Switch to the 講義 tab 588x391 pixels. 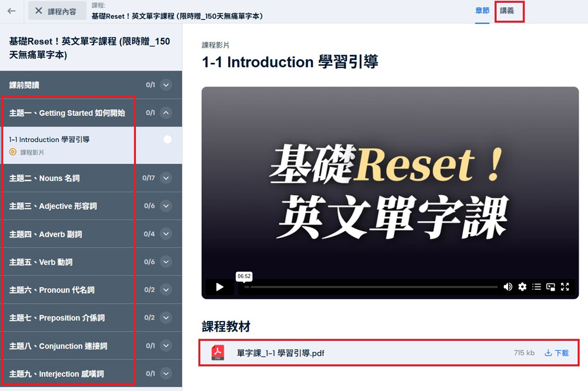pos(507,11)
